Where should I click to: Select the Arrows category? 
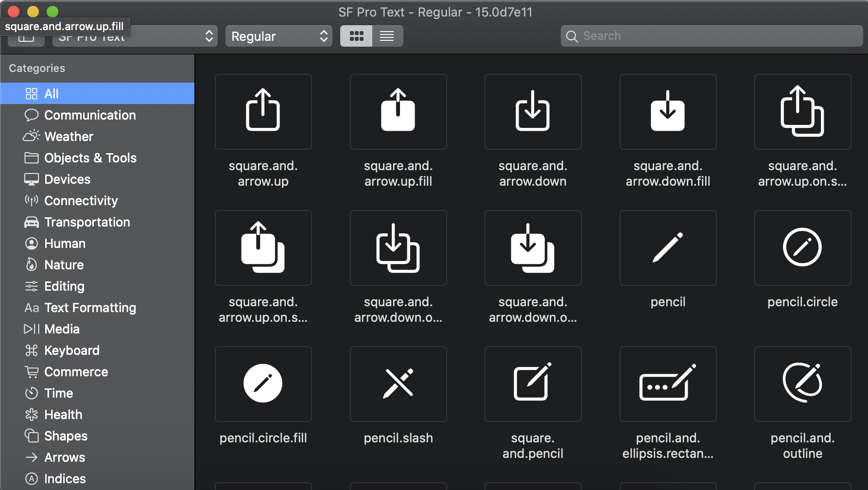[x=97, y=457]
